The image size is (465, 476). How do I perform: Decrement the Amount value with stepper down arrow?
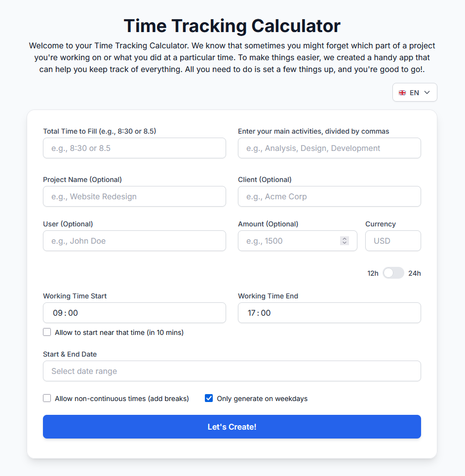[x=344, y=243]
